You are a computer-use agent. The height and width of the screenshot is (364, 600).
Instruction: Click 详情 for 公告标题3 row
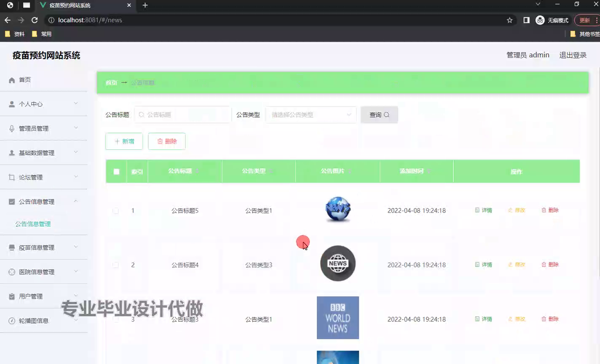pyautogui.click(x=483, y=319)
